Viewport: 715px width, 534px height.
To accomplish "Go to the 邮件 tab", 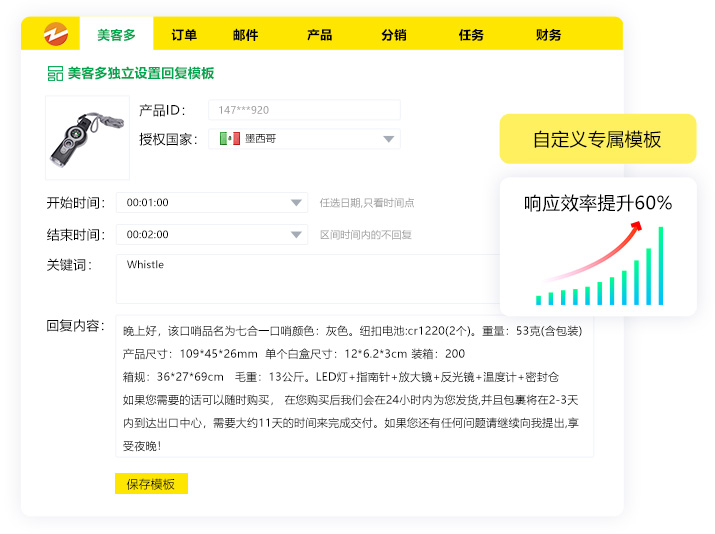I will tap(245, 35).
